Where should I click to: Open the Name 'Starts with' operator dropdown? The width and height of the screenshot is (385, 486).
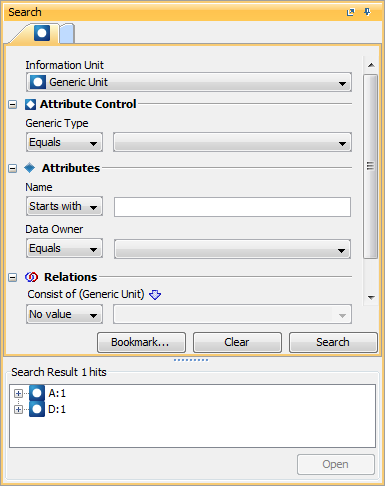64,206
